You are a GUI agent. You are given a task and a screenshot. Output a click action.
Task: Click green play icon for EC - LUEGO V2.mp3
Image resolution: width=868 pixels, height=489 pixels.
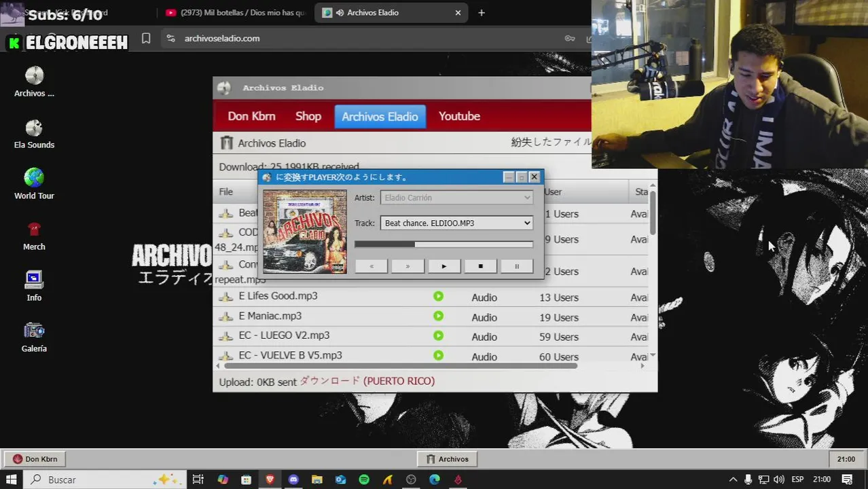click(438, 336)
